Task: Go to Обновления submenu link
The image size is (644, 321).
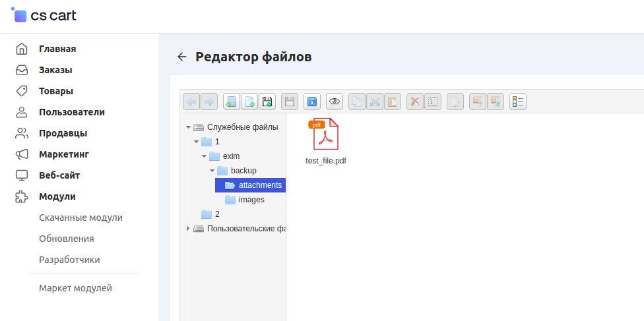Action: point(67,239)
